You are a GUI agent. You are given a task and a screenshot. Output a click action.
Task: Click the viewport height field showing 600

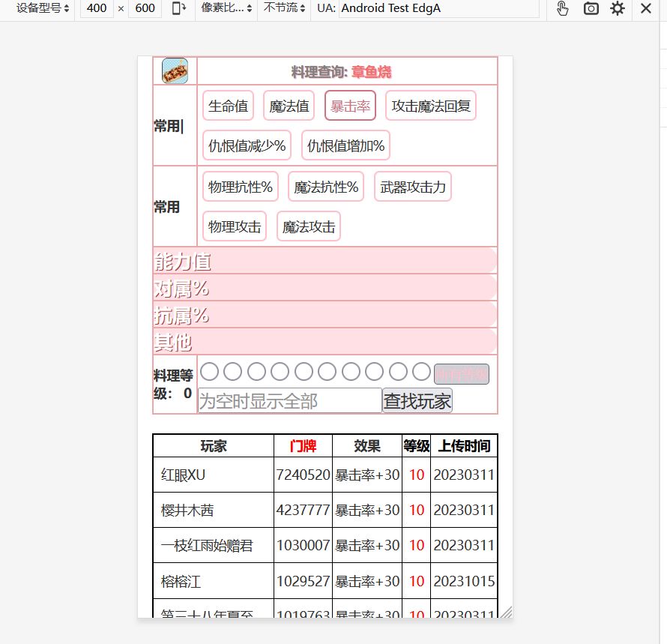(x=145, y=8)
